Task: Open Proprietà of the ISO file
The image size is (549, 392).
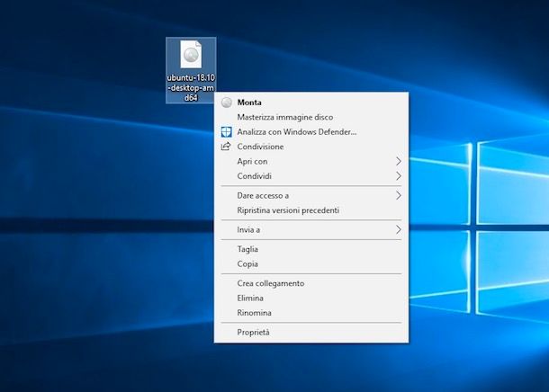Action: (310, 332)
